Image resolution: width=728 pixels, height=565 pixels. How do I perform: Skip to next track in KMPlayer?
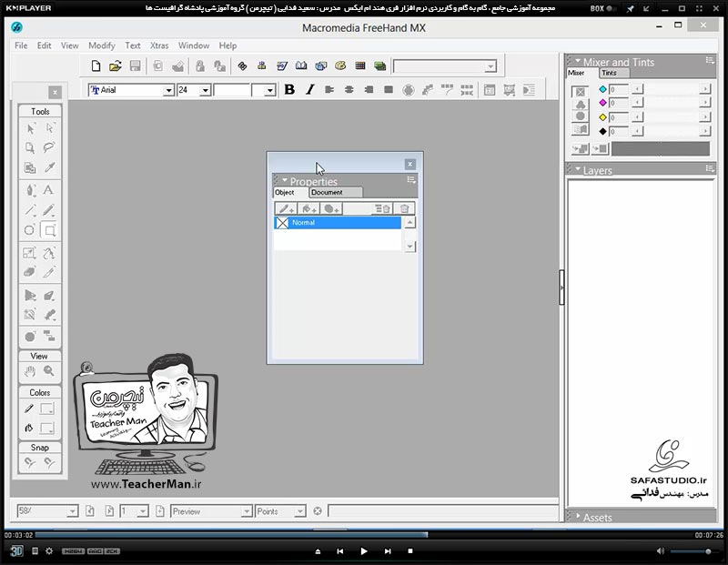(388, 551)
